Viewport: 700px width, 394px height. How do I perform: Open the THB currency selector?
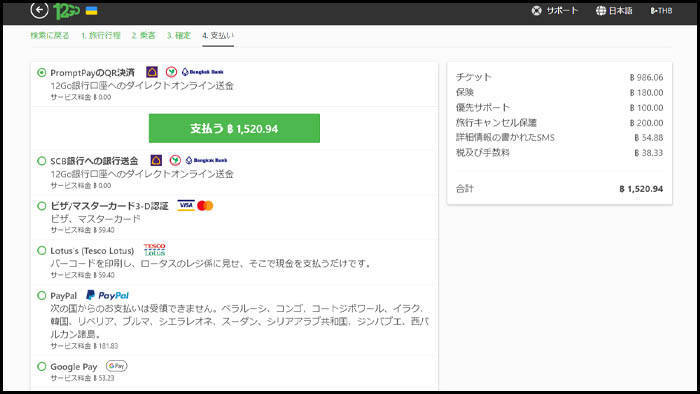coord(661,11)
